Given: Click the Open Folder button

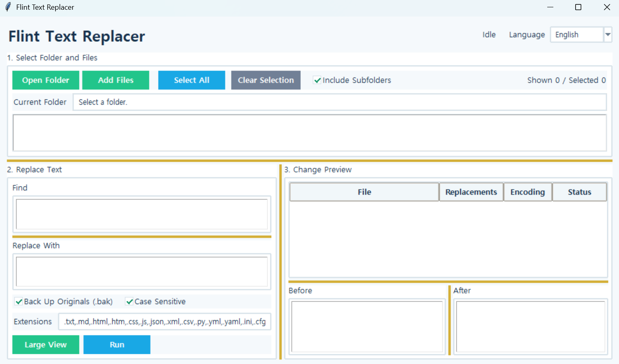Looking at the screenshot, I should (46, 80).
